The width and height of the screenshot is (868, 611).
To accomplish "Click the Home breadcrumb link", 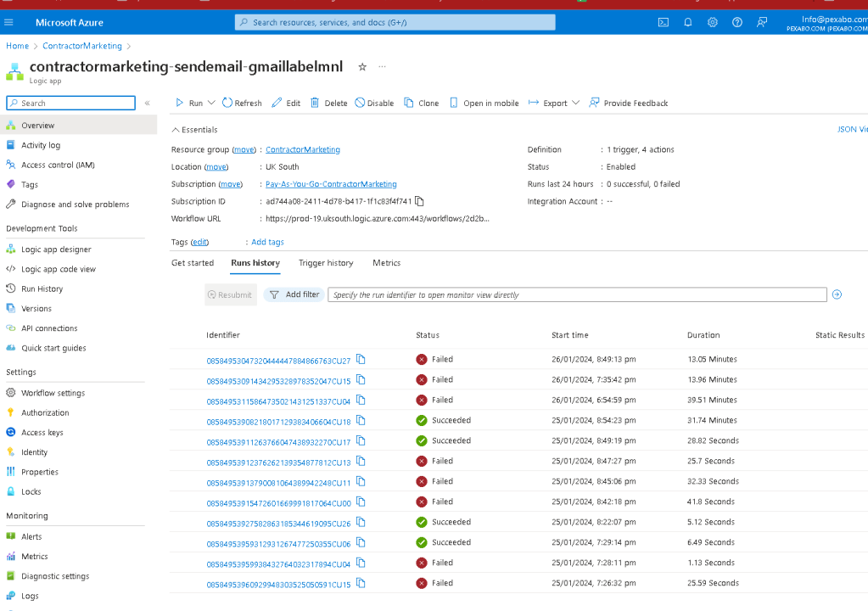I will (17, 46).
